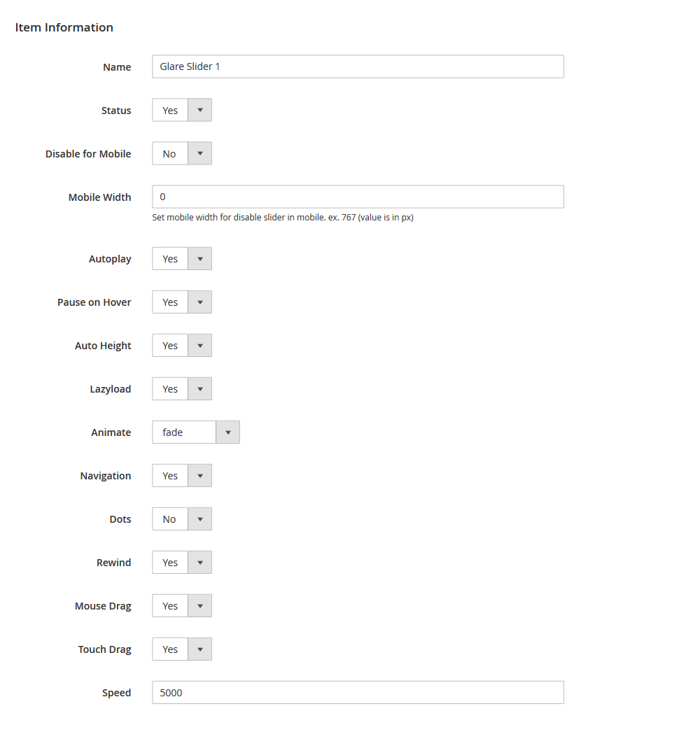Open the Rewind dropdown
The height and width of the screenshot is (739, 700).
point(181,563)
